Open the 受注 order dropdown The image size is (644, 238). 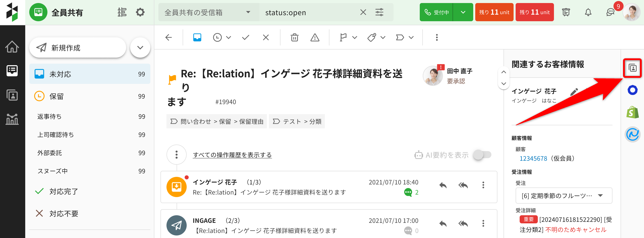(x=564, y=196)
